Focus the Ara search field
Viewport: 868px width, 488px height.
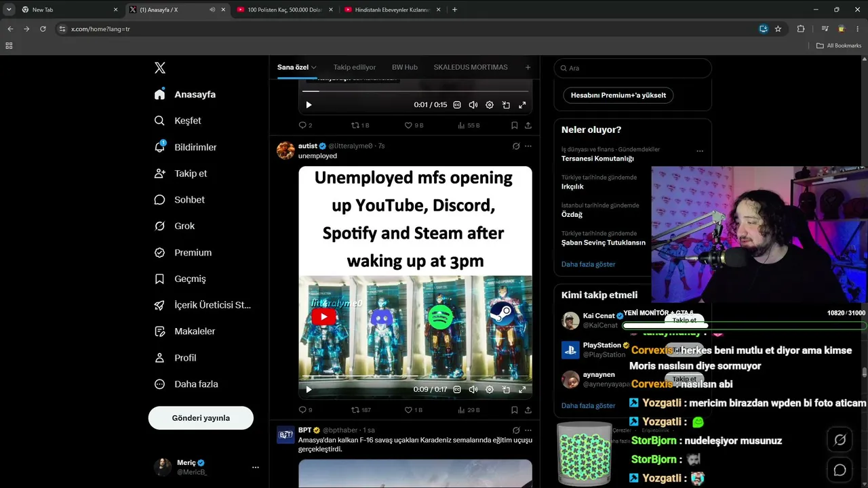[x=633, y=68]
